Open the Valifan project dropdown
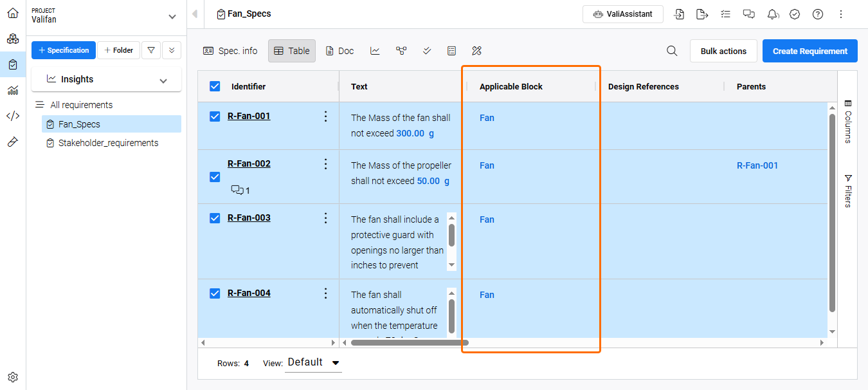 tap(172, 16)
